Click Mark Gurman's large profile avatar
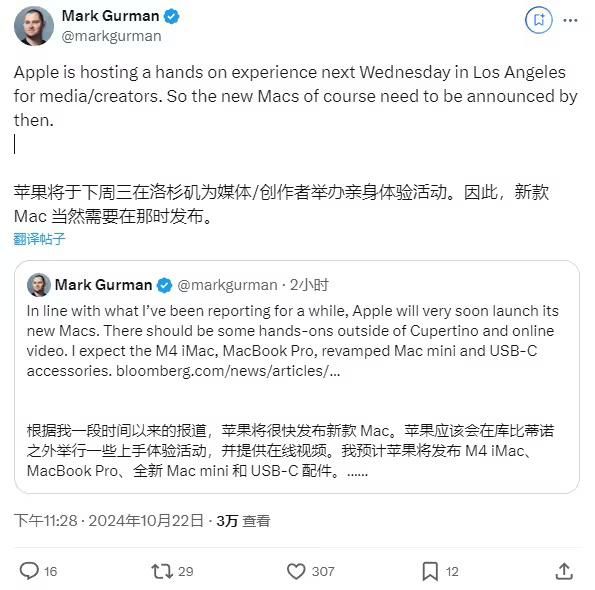The width and height of the screenshot is (595, 590). [34, 26]
